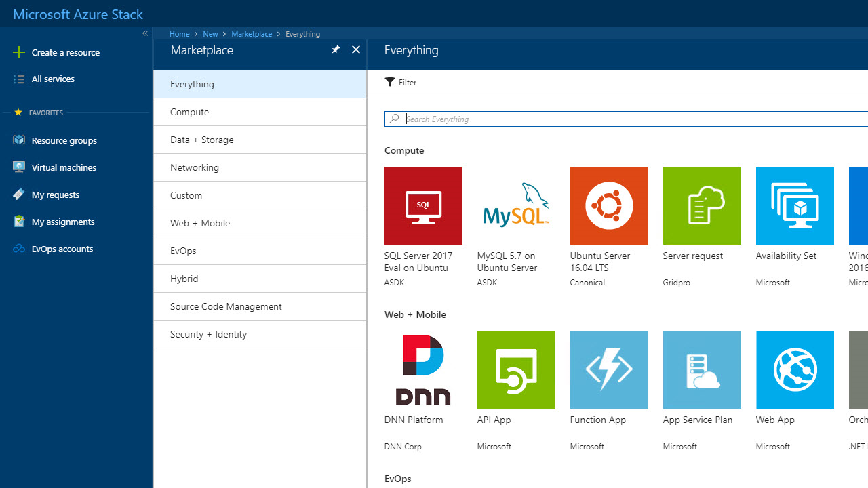Open the SQL Server 2017 Eval tile
868x488 pixels.
(x=423, y=205)
